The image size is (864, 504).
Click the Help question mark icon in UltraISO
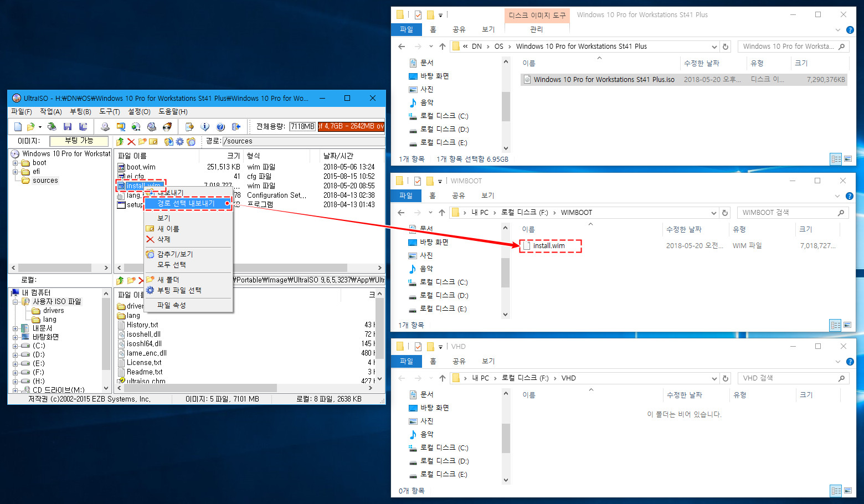coord(220,127)
